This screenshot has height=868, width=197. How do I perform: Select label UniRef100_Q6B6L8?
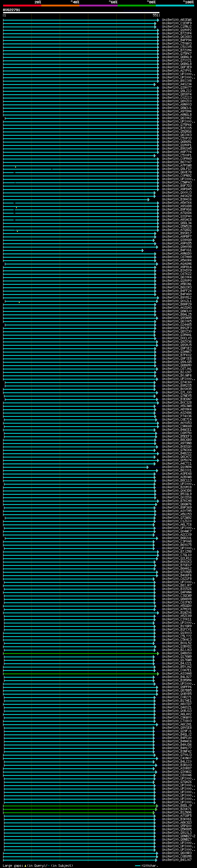[176, 64]
